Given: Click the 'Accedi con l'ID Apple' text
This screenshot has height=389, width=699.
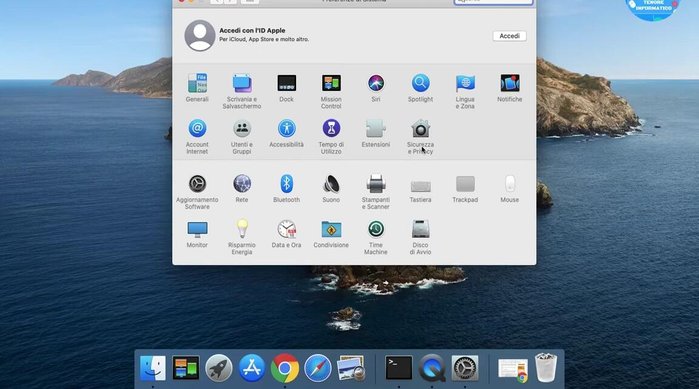Looking at the screenshot, I should click(x=252, y=30).
